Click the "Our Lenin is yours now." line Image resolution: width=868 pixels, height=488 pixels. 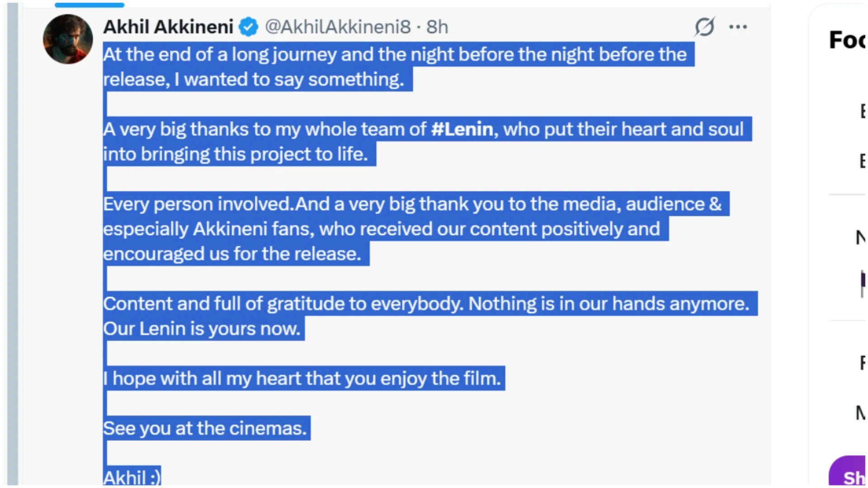point(202,328)
